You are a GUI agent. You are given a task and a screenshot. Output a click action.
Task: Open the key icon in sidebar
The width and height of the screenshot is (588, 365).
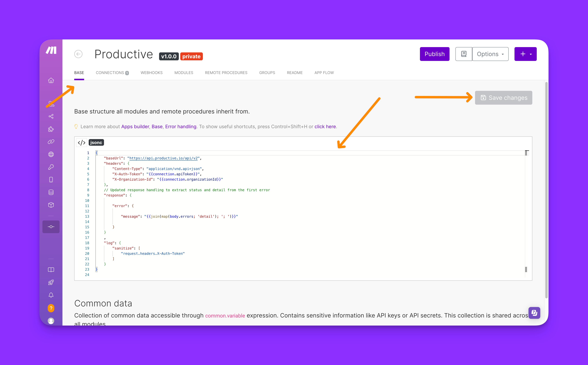[51, 167]
